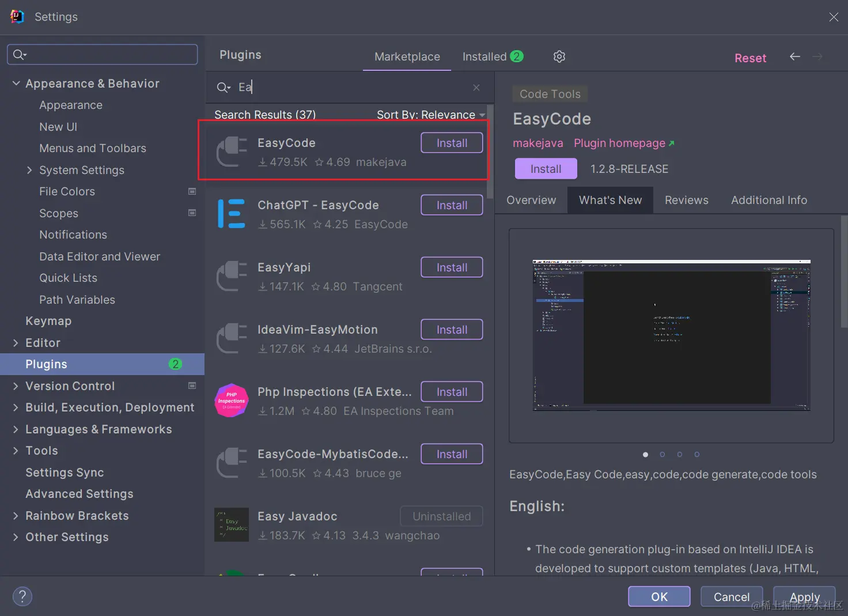Select fourth screenshot carousel dot
Viewport: 848px width, 616px height.
697,455
